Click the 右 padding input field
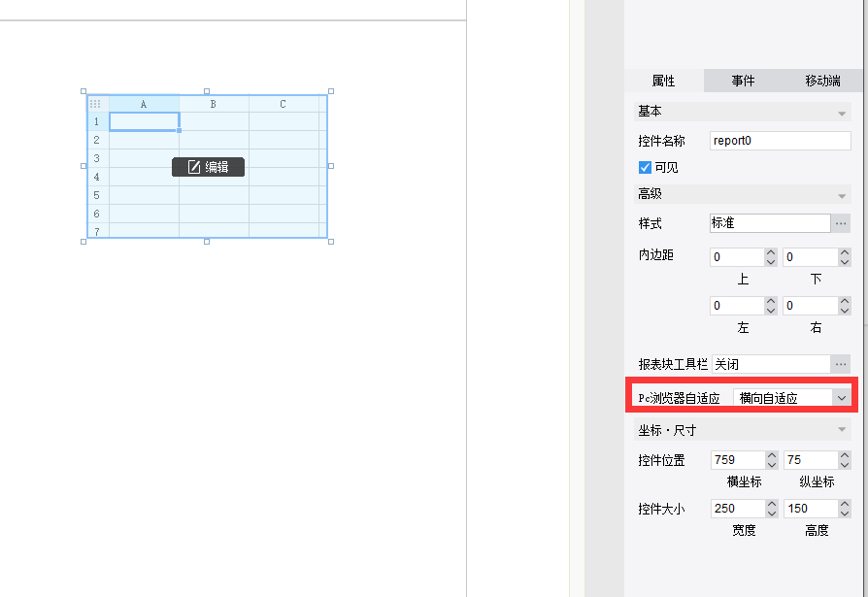 tap(811, 306)
